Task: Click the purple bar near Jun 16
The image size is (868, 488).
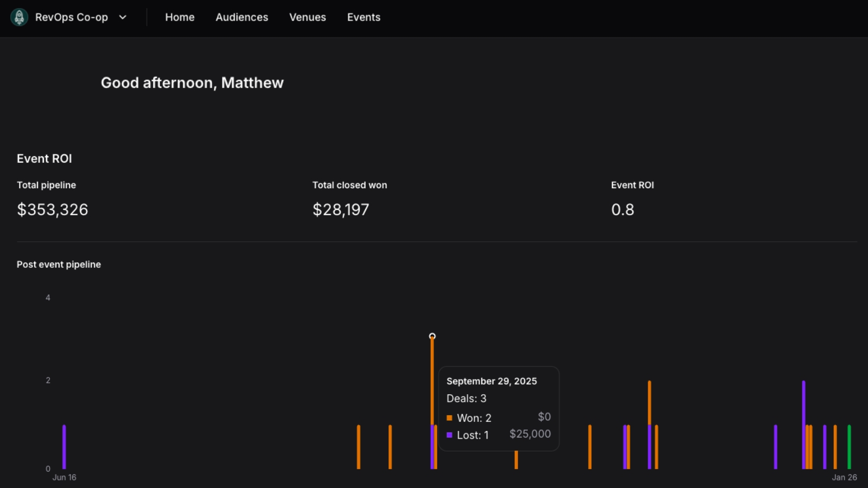Action: 64,447
